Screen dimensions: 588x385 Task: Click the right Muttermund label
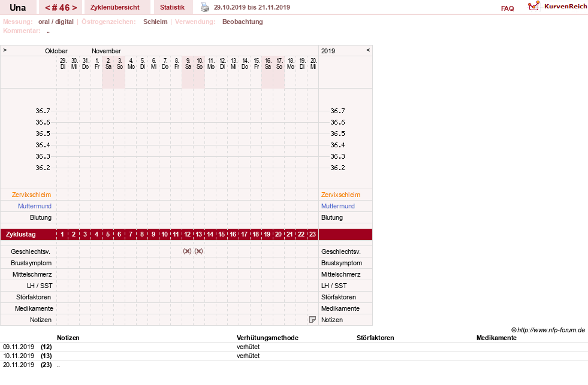point(338,206)
